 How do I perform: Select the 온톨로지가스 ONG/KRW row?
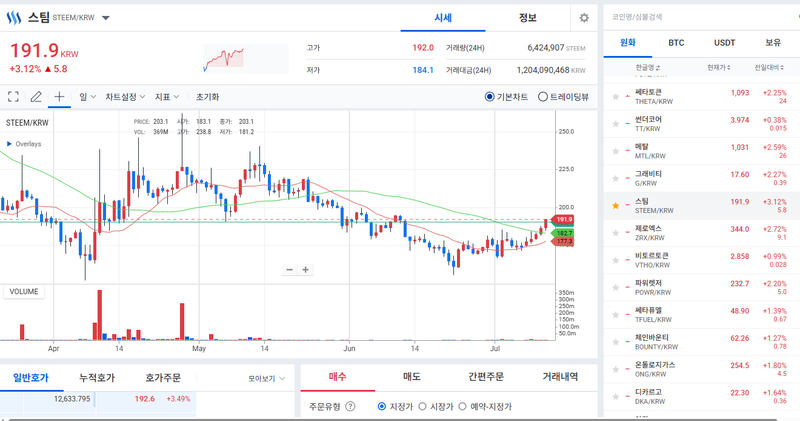702,369
